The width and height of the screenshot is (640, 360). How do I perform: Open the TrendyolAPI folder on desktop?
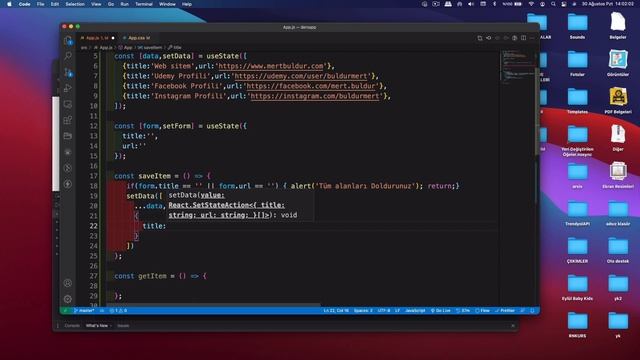(x=577, y=213)
